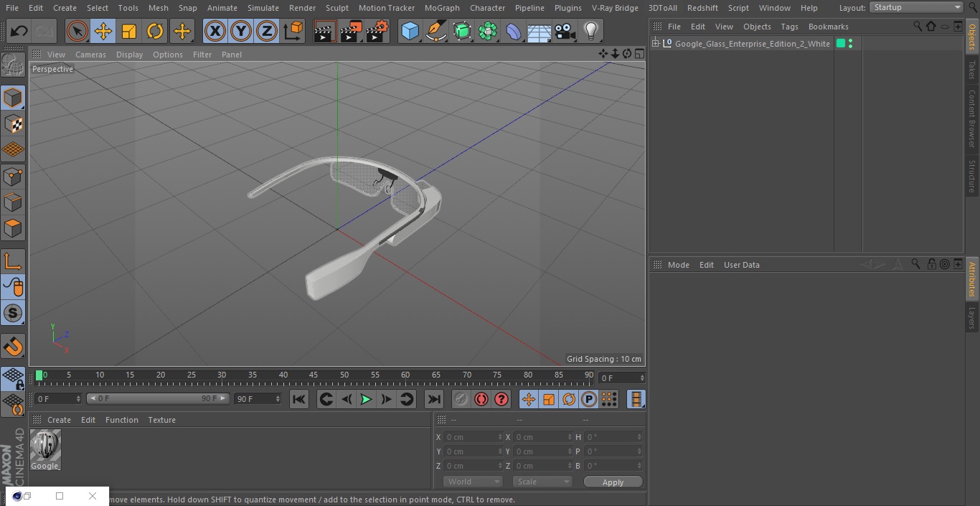Go to start of animation
Screen dimensions: 980x506
[x=299, y=399]
